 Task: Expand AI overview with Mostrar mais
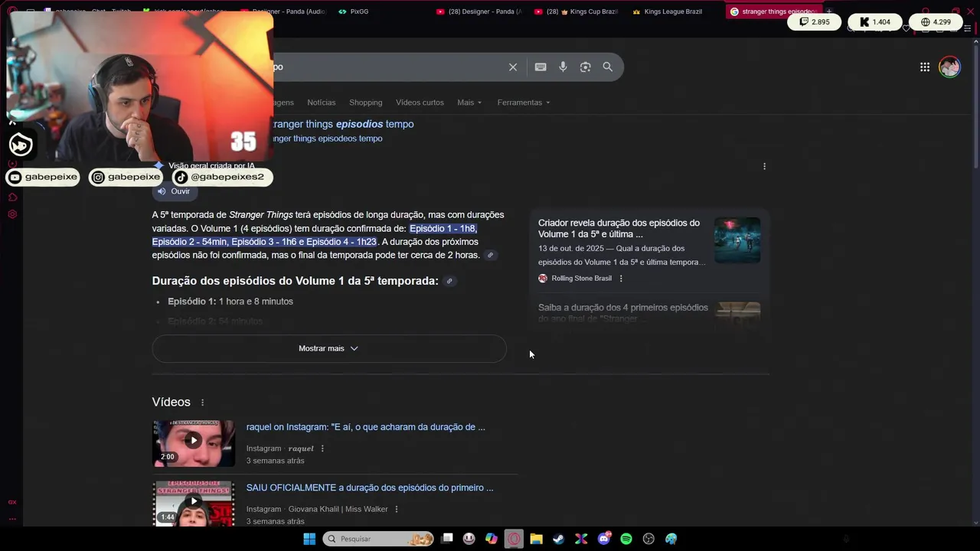pos(329,348)
